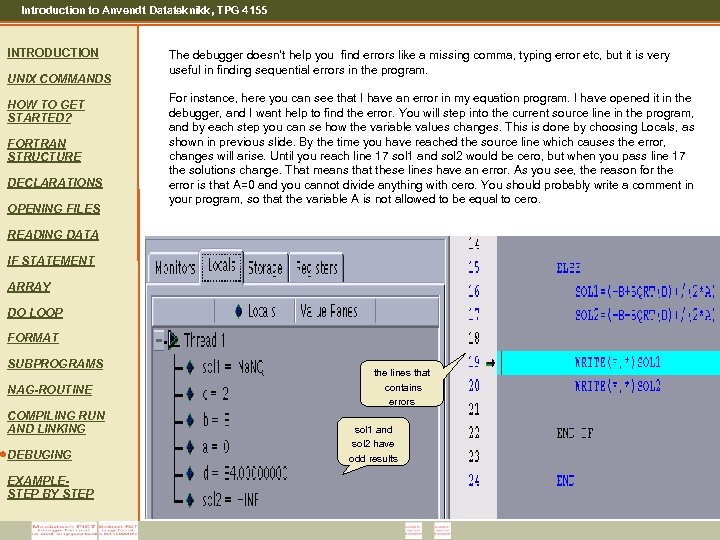Select the current DEBUGING link
720x540 pixels.
pyautogui.click(x=39, y=455)
